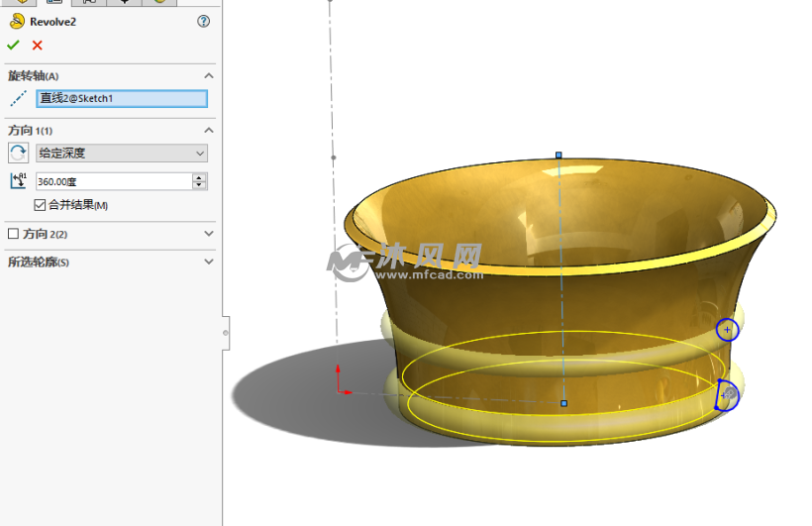
Task: Click the Revolve2 title text
Action: point(52,22)
